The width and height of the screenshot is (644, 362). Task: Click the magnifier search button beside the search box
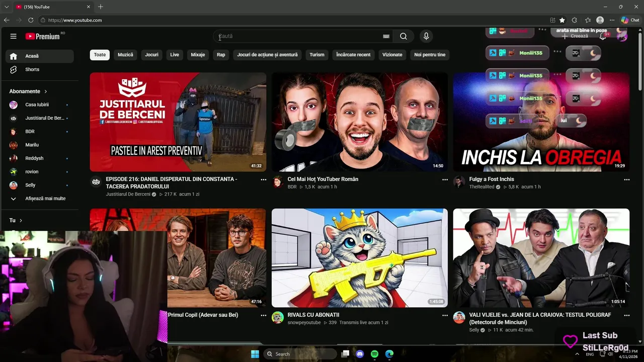[404, 36]
